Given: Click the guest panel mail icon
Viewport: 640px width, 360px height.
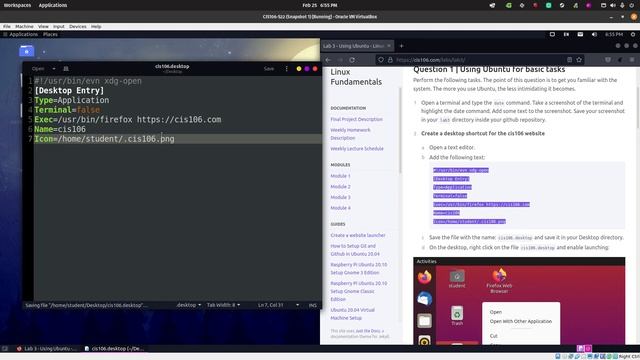Looking at the screenshot, I should pyautogui.click(x=580, y=34).
